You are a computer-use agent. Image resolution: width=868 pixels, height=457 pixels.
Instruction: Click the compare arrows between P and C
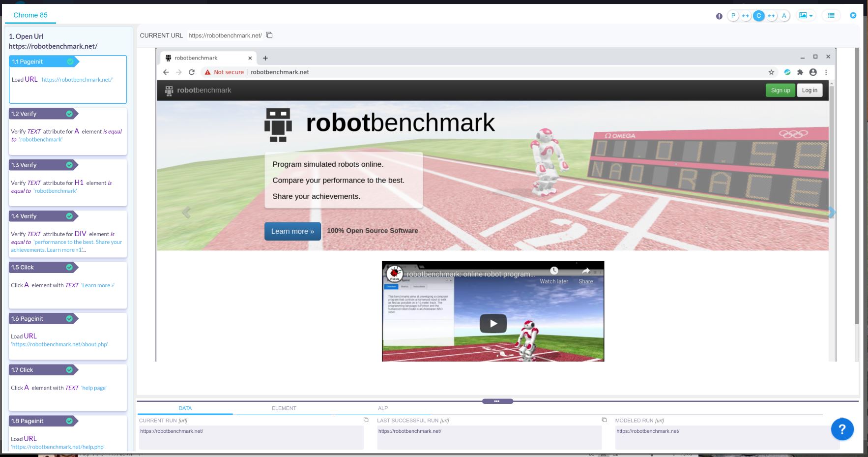click(x=746, y=16)
